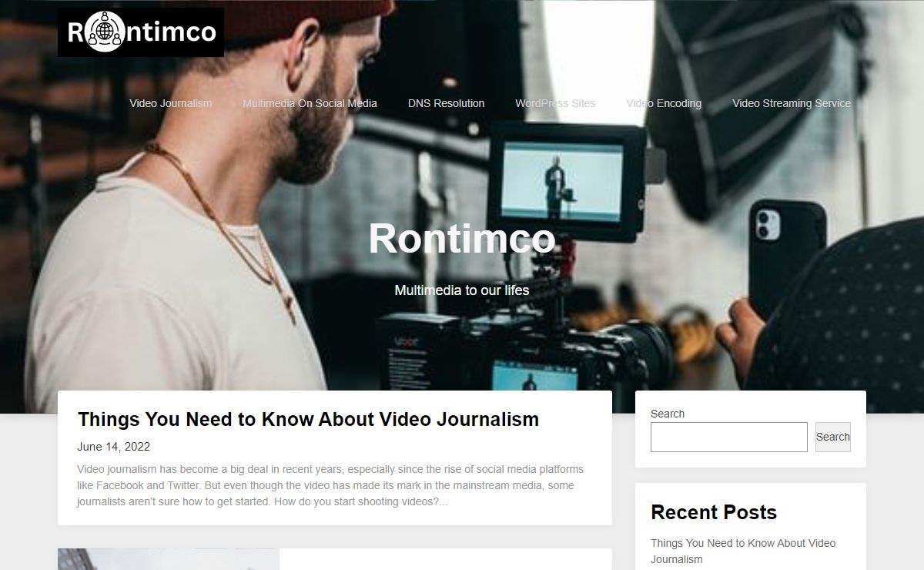
Task: Focus the sidebar search input field
Action: pyautogui.click(x=729, y=437)
